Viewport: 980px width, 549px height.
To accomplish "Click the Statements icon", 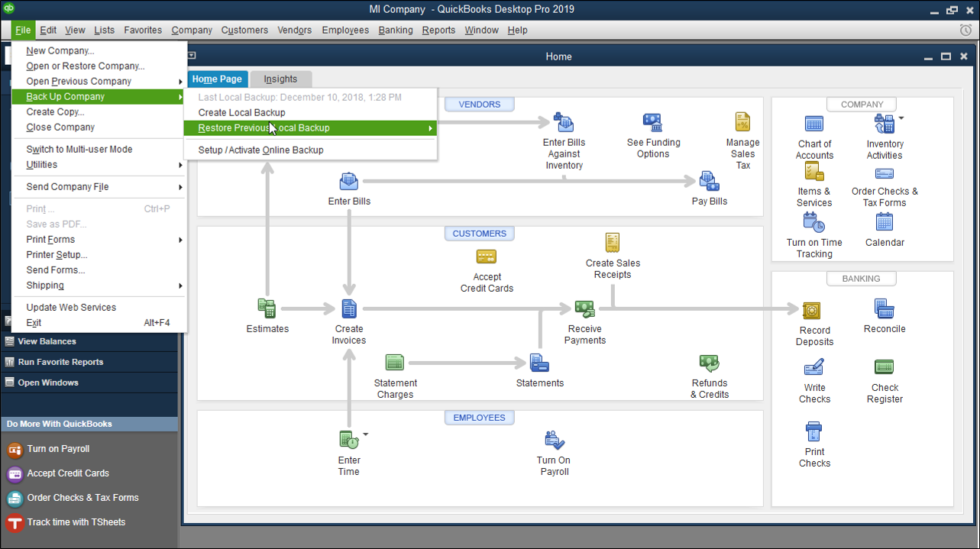I will [539, 363].
